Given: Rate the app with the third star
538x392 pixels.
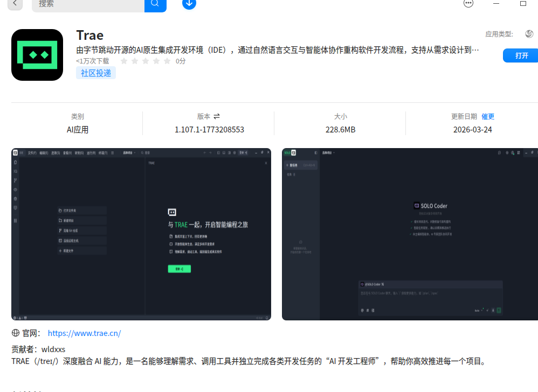Looking at the screenshot, I should coord(146,61).
